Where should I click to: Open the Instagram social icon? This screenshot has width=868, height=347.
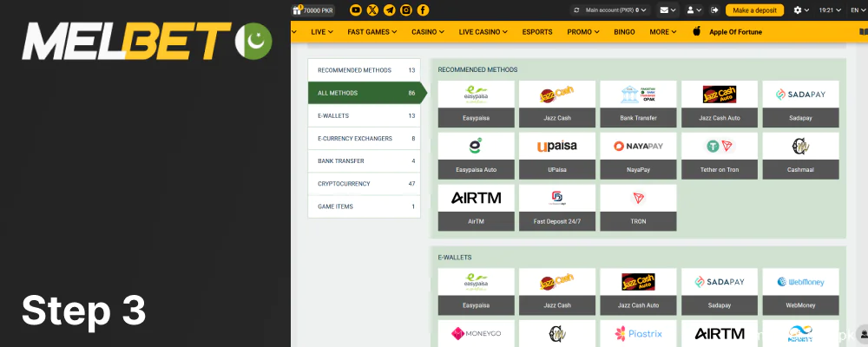click(x=406, y=10)
